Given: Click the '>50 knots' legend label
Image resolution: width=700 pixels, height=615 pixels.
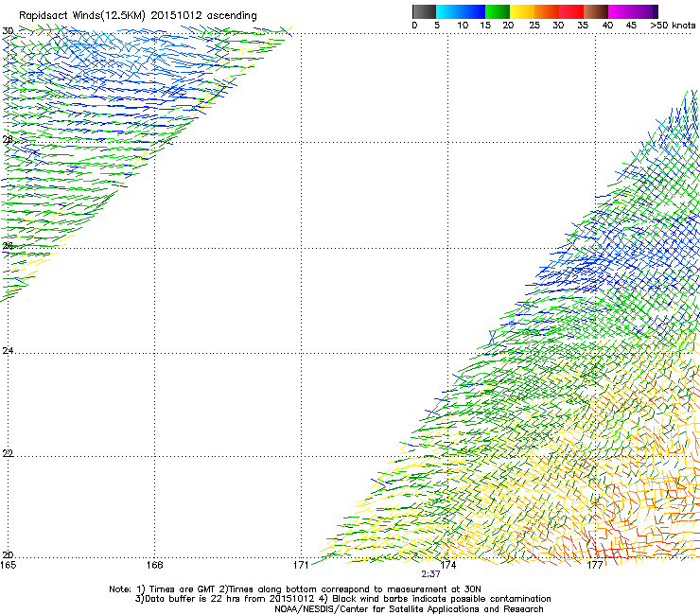Looking at the screenshot, I should pyautogui.click(x=673, y=25).
